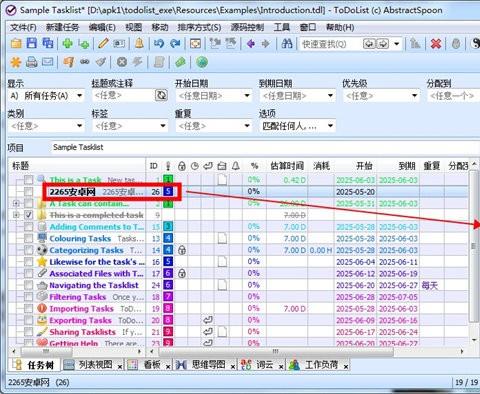This screenshot has width=480, height=394.
Task: Sort by the lock column header icon
Action: tap(182, 166)
